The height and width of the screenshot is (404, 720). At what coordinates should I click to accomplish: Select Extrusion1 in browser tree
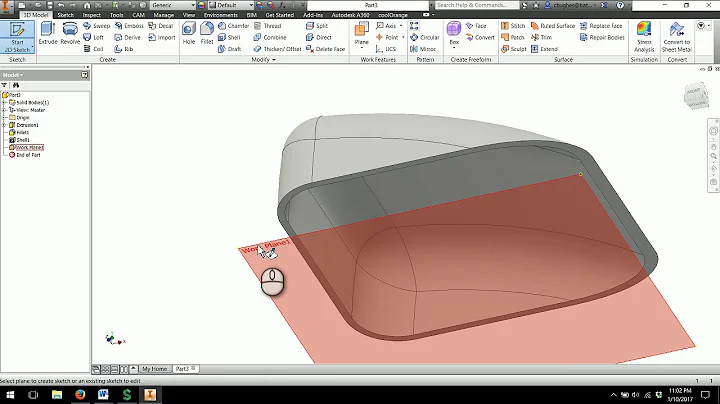(27, 125)
